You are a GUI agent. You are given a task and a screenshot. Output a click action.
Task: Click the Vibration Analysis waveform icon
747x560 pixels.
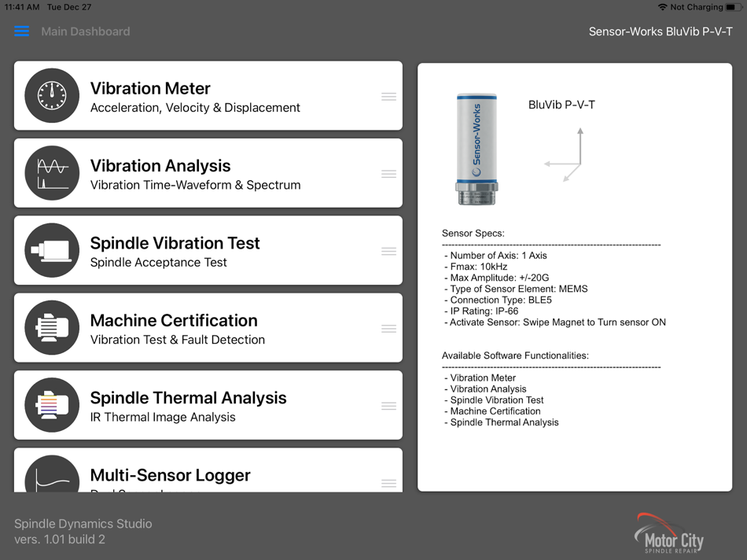point(52,173)
